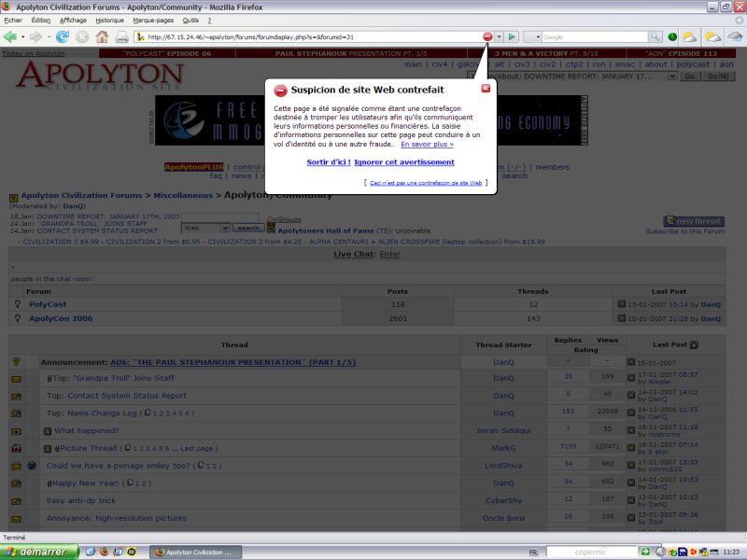Click 'Ignorer cet avertissement' link
The width and height of the screenshot is (747, 560).
click(404, 162)
